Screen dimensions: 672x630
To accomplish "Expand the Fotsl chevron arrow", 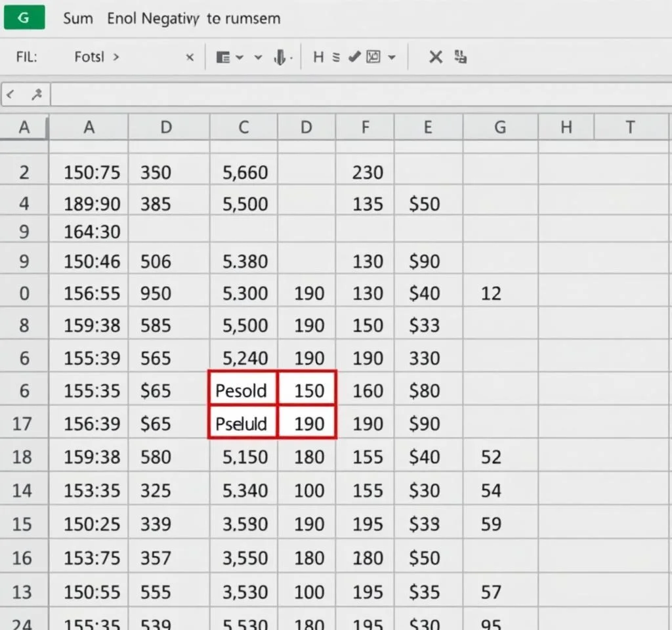I will pyautogui.click(x=116, y=58).
